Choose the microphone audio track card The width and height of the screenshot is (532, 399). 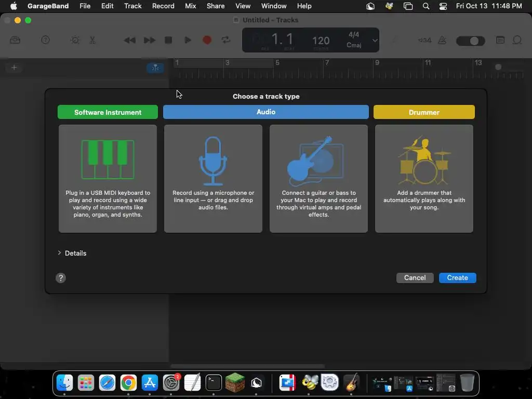pos(213,179)
